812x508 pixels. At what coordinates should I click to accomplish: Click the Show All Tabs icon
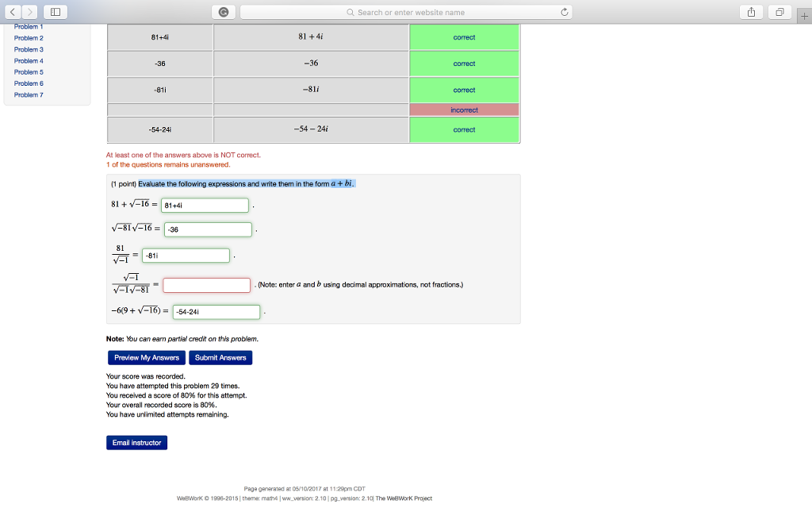(778, 11)
